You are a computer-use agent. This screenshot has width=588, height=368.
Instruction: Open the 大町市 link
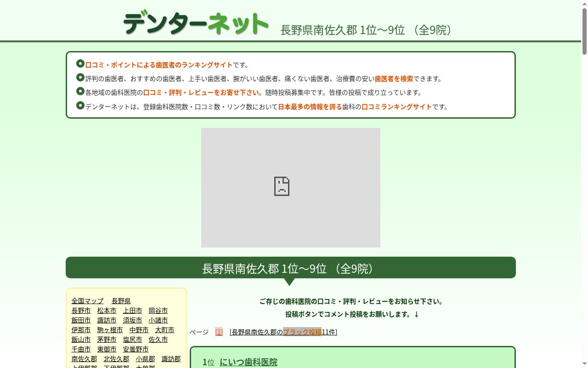click(x=165, y=330)
